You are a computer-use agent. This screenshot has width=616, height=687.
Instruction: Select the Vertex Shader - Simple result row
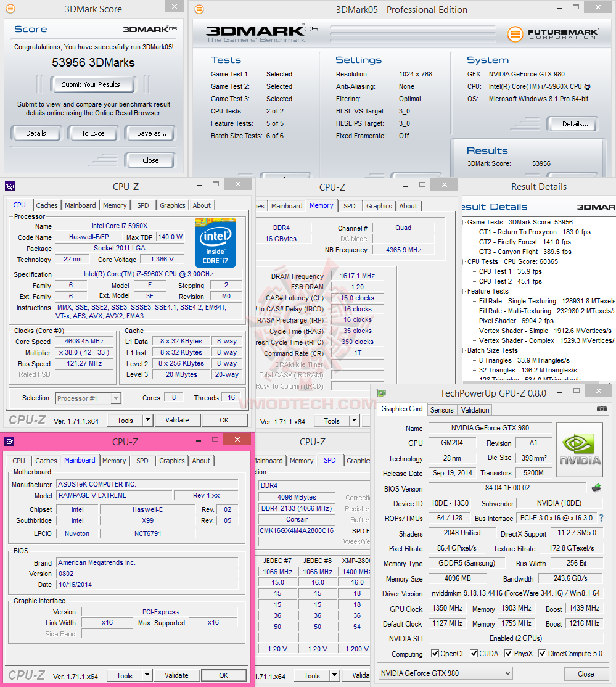[x=546, y=331]
